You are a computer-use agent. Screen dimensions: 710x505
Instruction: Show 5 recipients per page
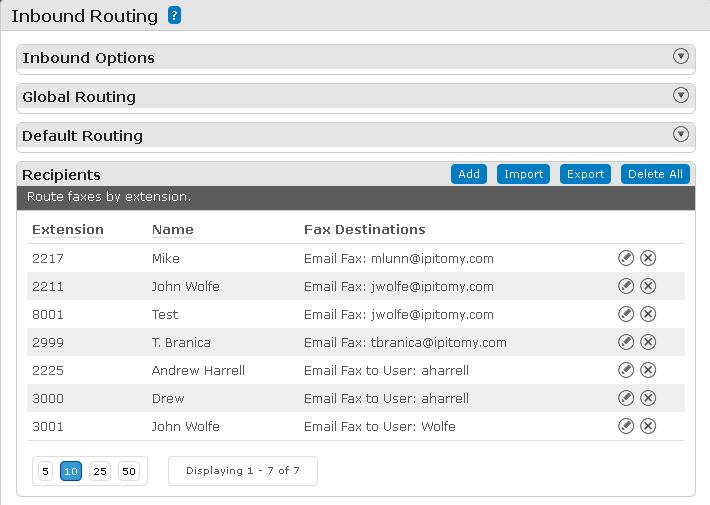pos(45,471)
